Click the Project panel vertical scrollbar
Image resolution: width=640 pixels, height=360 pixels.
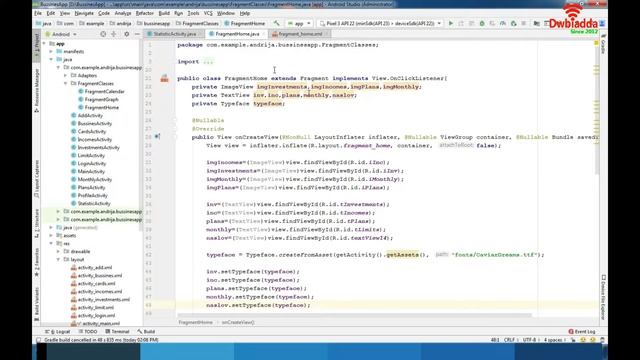[x=142, y=135]
